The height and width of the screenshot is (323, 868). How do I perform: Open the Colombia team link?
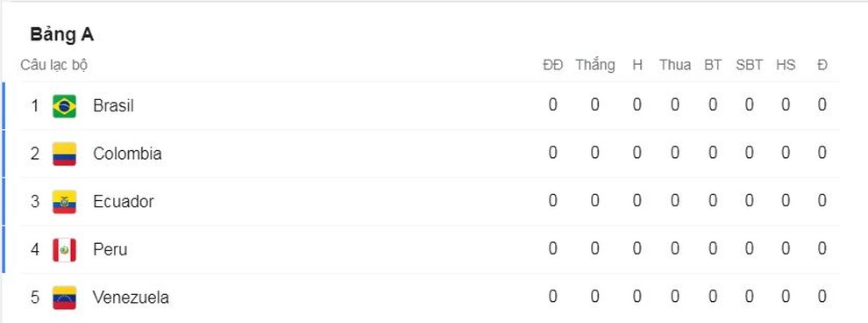point(127,154)
